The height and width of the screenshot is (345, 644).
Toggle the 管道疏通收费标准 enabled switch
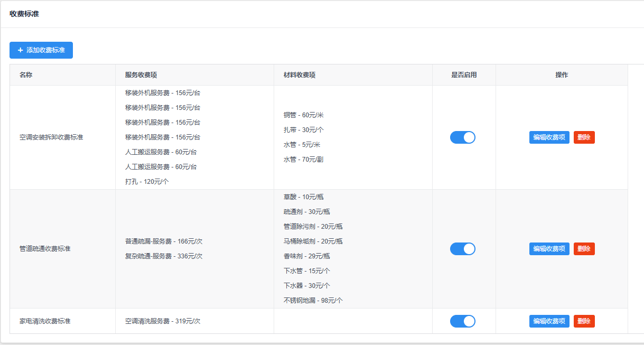(x=462, y=249)
